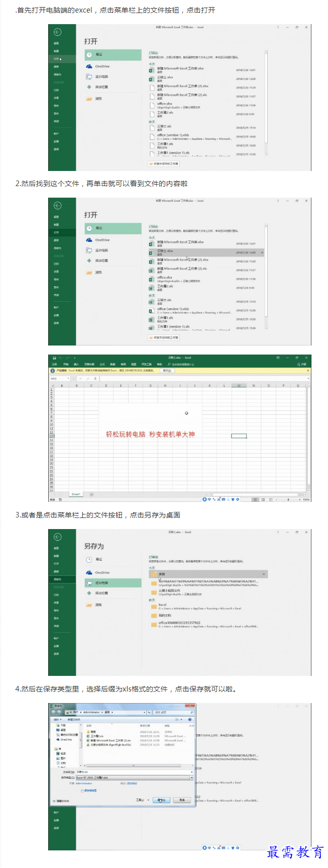Click the help icon in the save dialog toolbar
The width and height of the screenshot is (328, 868).
point(190,719)
